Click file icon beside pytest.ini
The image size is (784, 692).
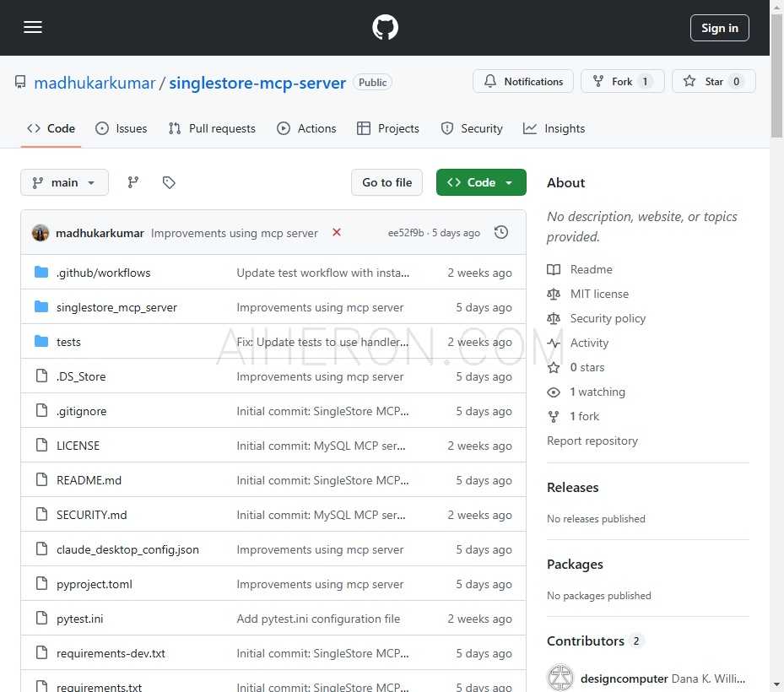[41, 618]
